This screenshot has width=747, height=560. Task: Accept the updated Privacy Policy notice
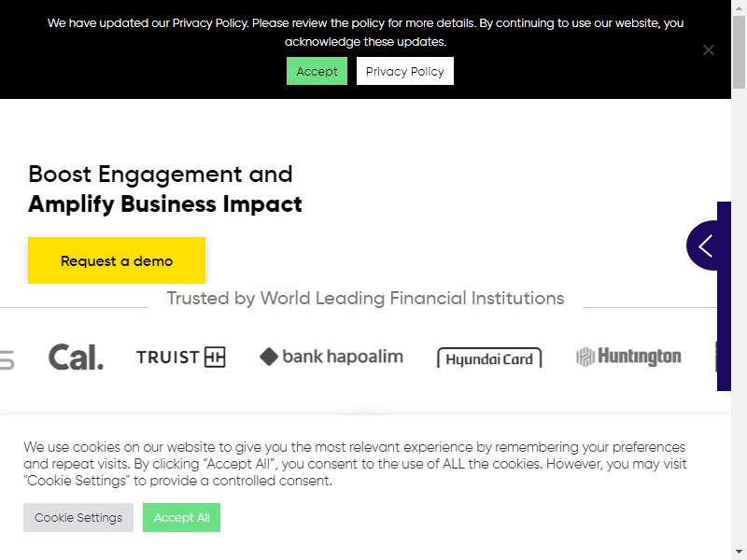[317, 71]
